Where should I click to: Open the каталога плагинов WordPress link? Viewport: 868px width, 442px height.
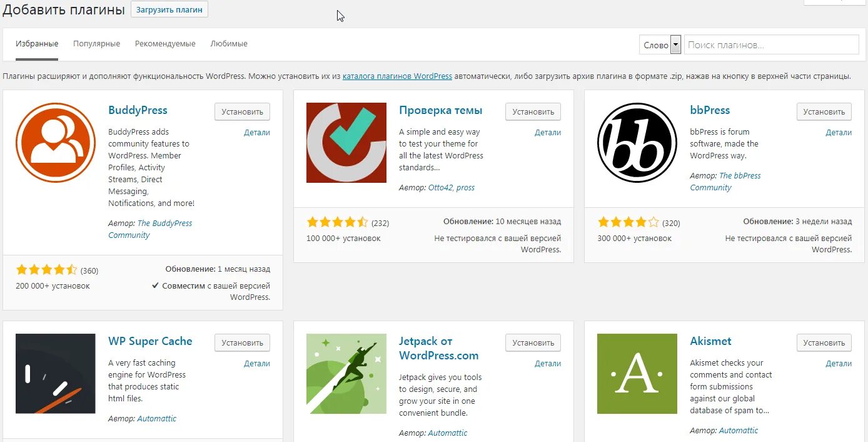(397, 76)
